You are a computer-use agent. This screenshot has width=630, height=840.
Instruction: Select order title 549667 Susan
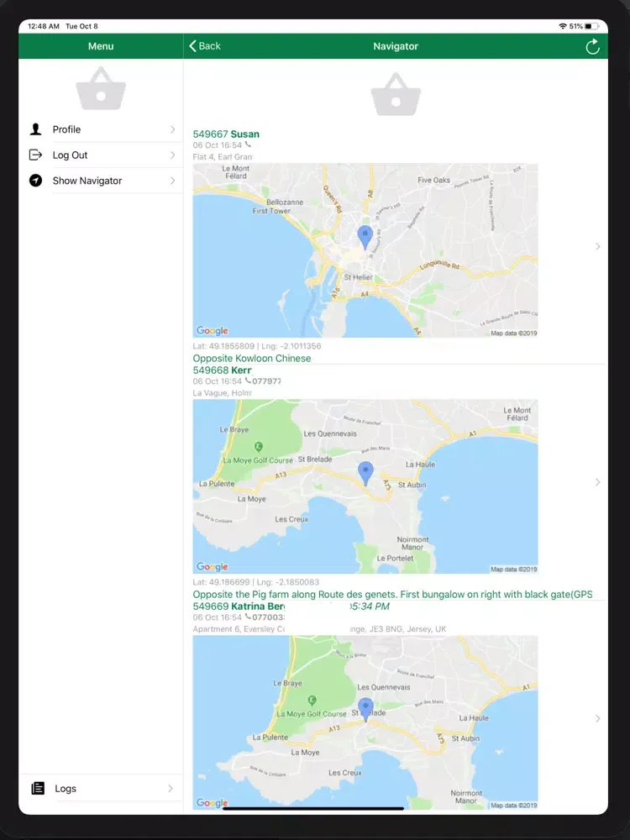point(226,134)
